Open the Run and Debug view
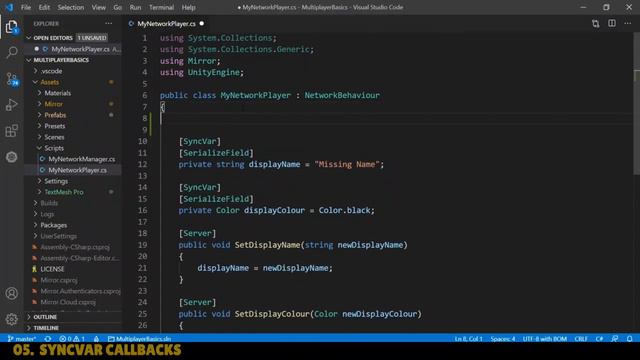Screen dimensions: 640x360 point(11,105)
